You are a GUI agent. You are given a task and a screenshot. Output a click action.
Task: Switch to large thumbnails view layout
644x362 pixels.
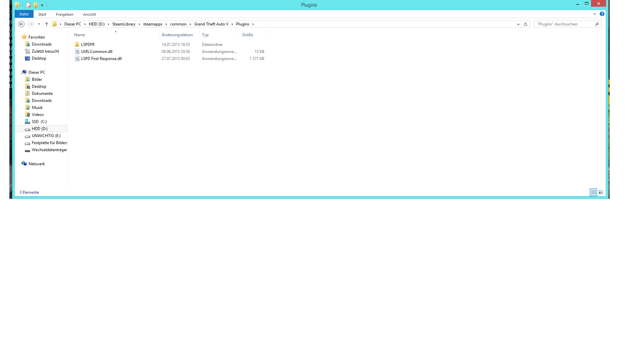tap(601, 192)
